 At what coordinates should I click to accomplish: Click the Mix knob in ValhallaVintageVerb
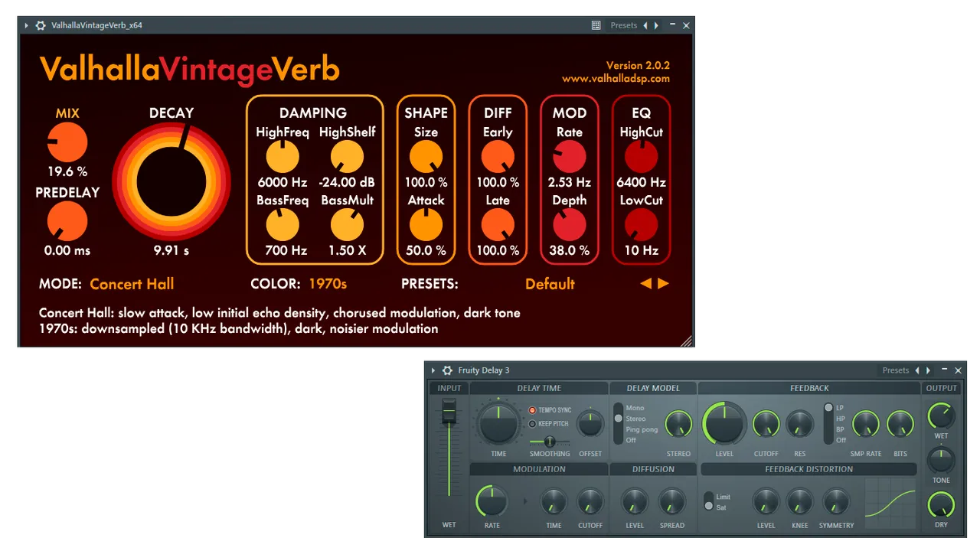click(x=67, y=142)
